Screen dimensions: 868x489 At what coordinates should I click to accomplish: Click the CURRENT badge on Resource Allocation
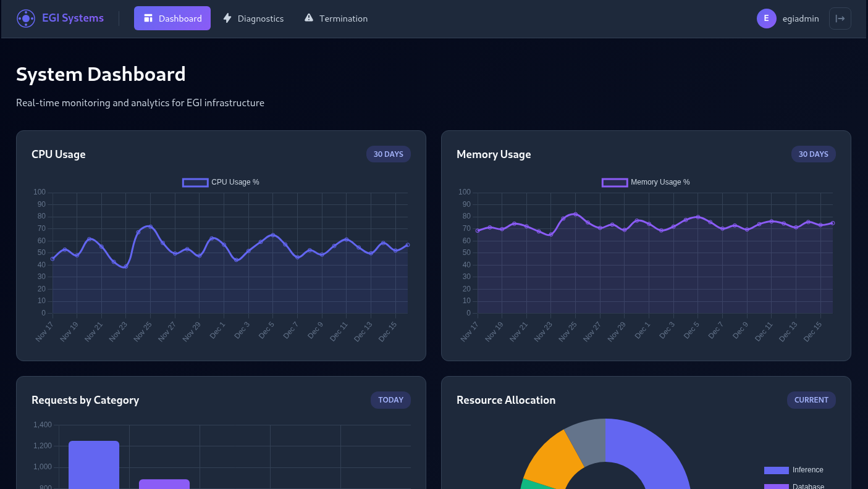click(x=811, y=400)
